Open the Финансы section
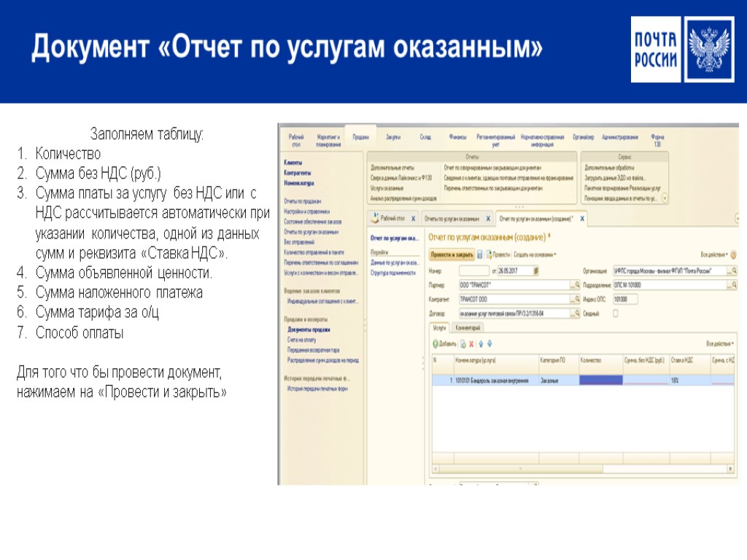 tap(458, 137)
